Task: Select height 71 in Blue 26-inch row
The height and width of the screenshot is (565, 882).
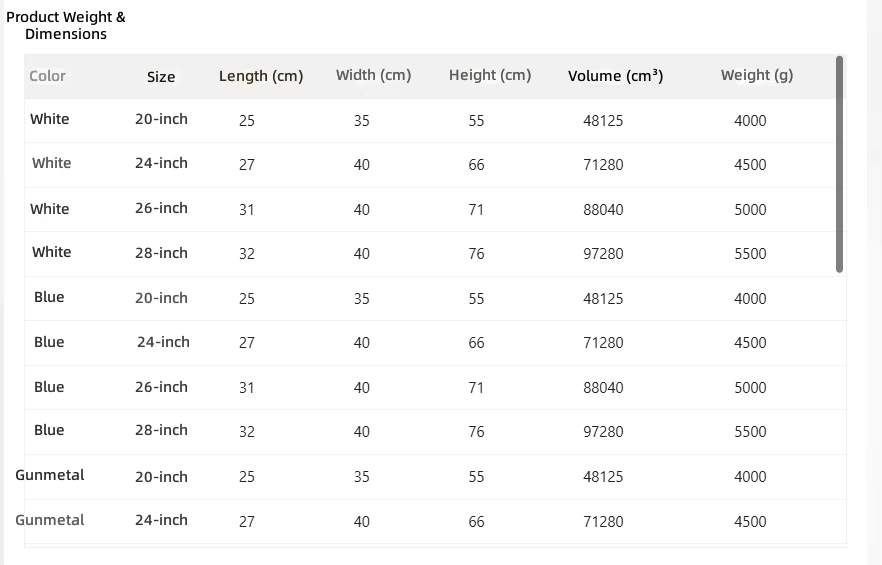Action: (476, 387)
